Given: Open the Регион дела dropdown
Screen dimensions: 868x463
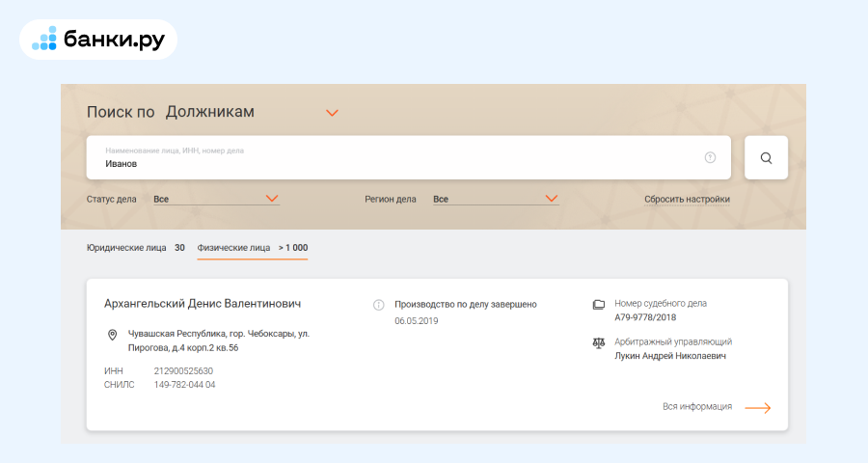Looking at the screenshot, I should pos(551,199).
